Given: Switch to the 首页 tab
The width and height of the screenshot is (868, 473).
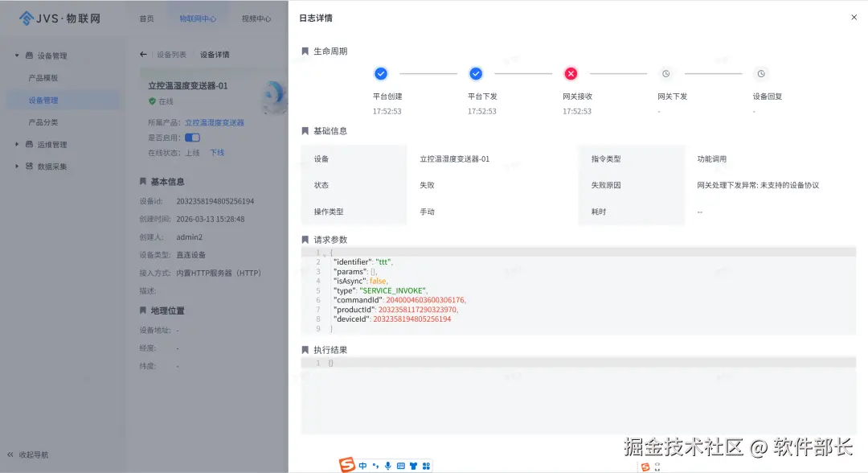Looking at the screenshot, I should click(145, 18).
